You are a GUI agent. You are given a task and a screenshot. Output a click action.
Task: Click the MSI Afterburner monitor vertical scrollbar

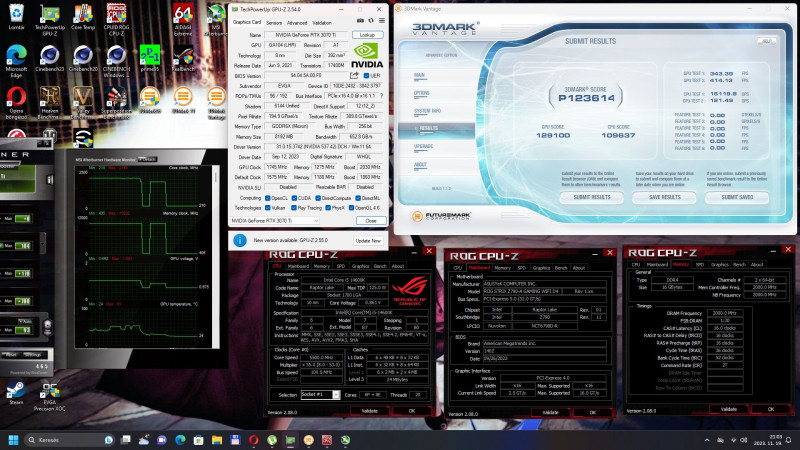coord(215,255)
